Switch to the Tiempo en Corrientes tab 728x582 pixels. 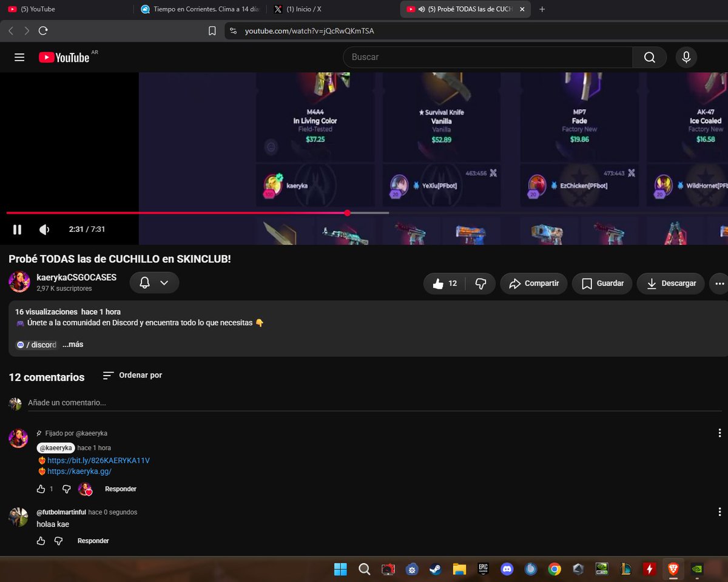click(200, 9)
